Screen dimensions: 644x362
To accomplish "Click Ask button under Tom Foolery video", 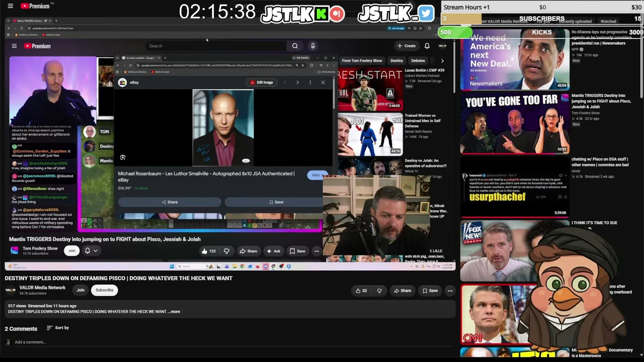I will pyautogui.click(x=274, y=251).
